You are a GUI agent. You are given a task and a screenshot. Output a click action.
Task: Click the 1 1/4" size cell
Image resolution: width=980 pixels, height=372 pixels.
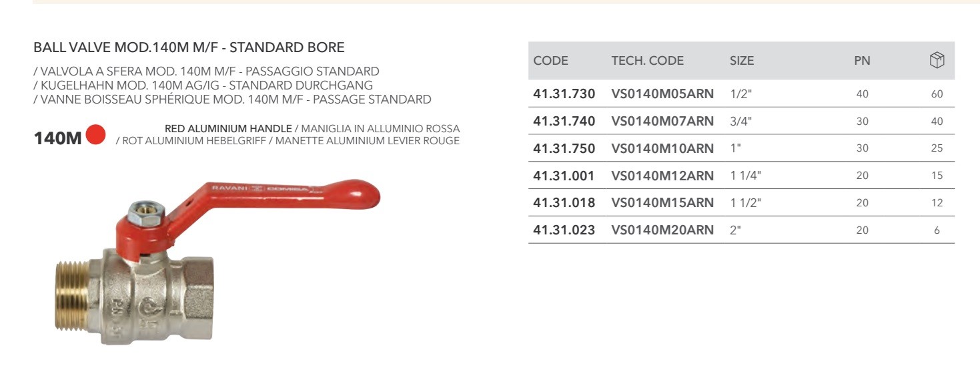pos(745,176)
